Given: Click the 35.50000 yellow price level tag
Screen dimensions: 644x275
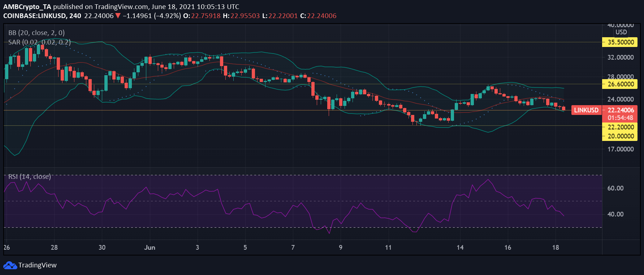Looking at the screenshot, I should (620, 42).
